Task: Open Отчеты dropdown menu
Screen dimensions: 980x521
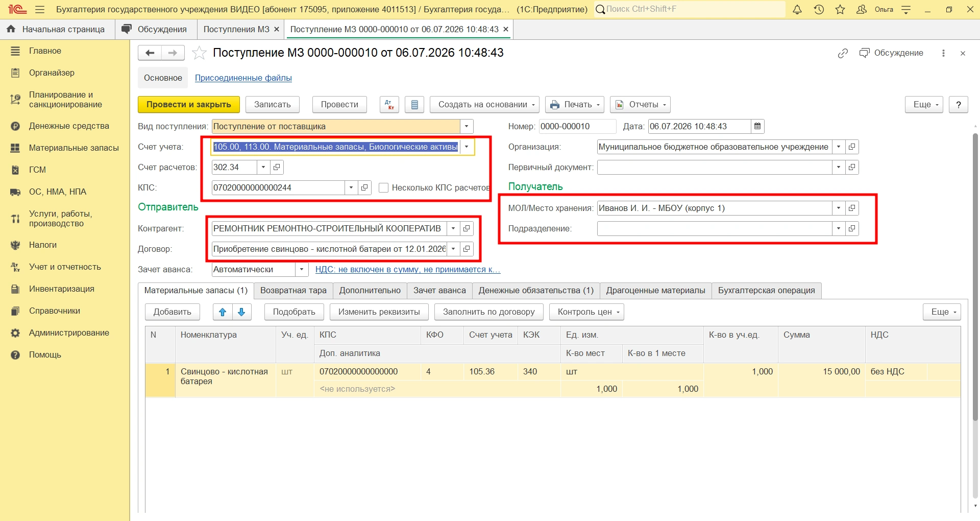Action: (x=640, y=105)
